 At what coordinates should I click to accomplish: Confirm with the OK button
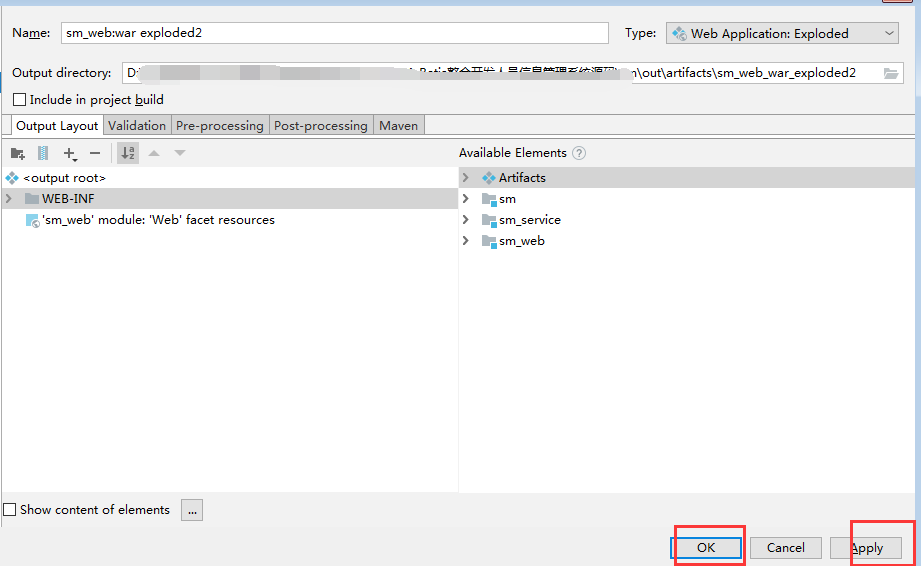point(706,548)
